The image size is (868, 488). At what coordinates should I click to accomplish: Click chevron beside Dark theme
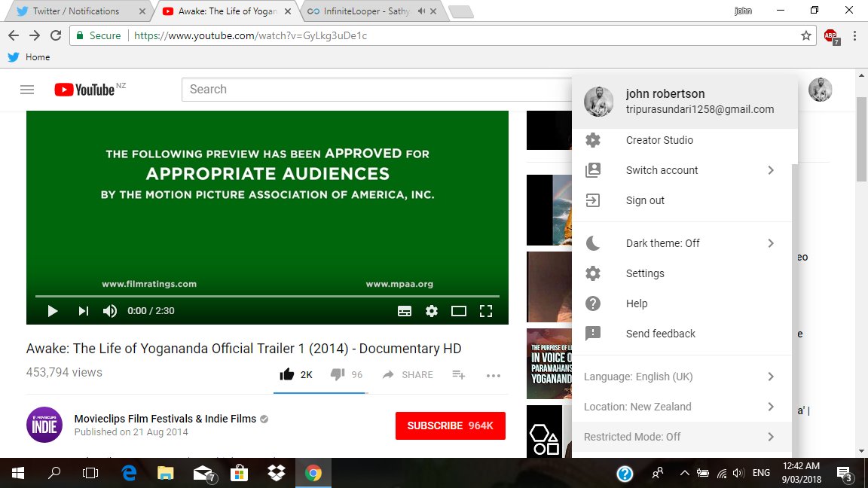pyautogui.click(x=771, y=243)
